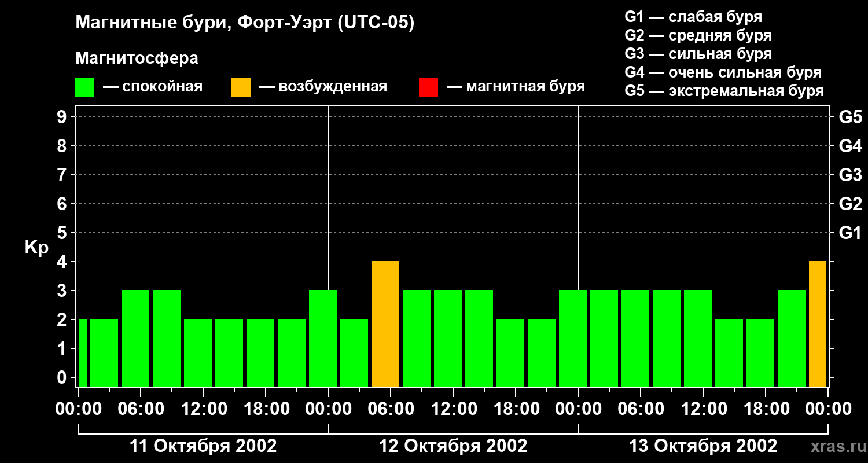Click the '13 Октября 2002' date label
Image resolution: width=868 pixels, height=463 pixels.
703,446
